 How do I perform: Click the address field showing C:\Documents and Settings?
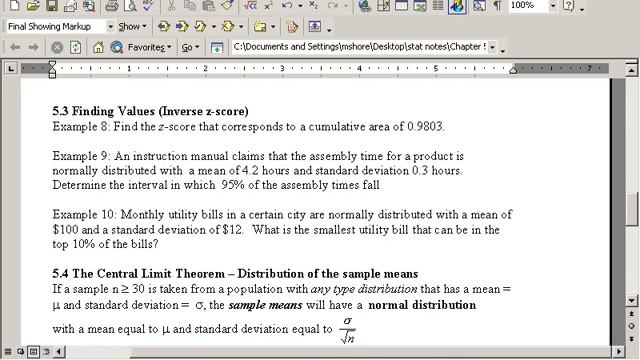[x=360, y=47]
